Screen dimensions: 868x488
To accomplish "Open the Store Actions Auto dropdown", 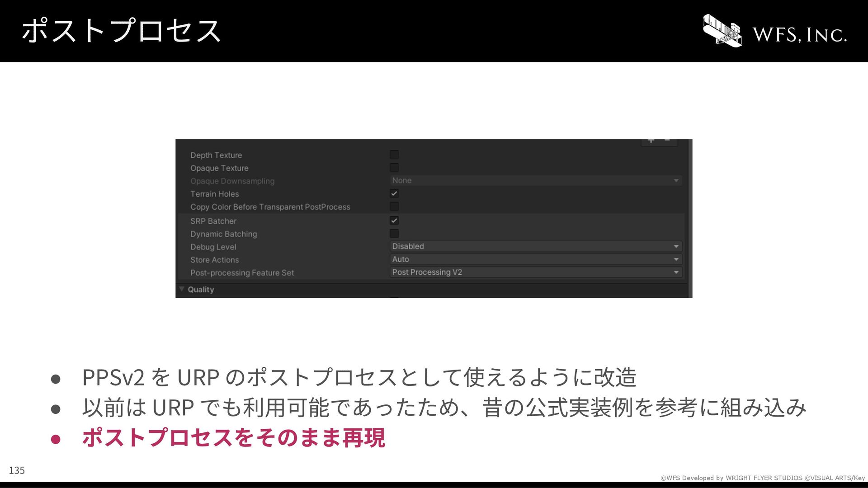I will pyautogui.click(x=536, y=259).
